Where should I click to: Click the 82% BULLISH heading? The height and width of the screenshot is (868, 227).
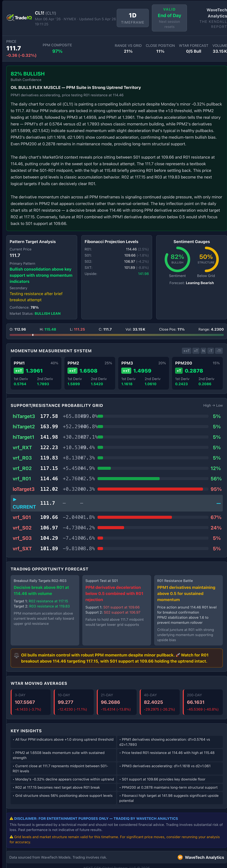28,74
